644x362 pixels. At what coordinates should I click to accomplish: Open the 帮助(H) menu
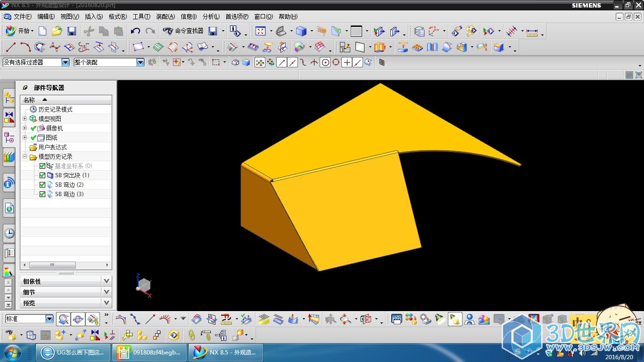tap(288, 16)
